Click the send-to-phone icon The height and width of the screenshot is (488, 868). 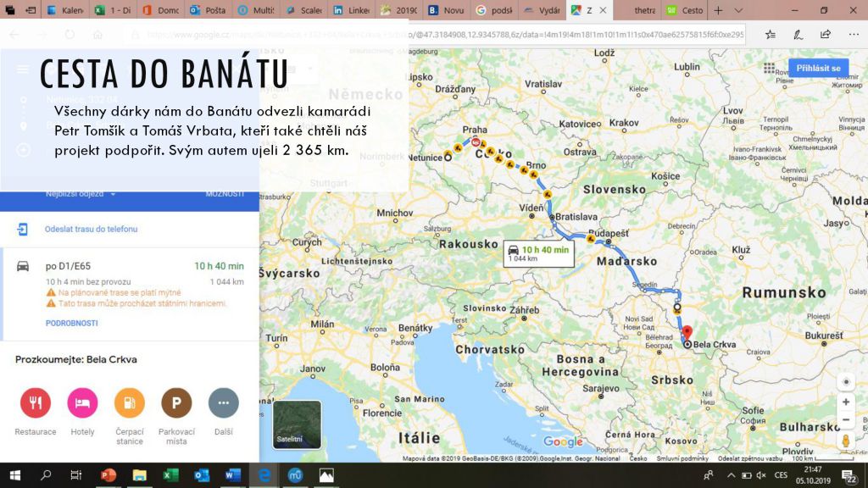point(22,229)
